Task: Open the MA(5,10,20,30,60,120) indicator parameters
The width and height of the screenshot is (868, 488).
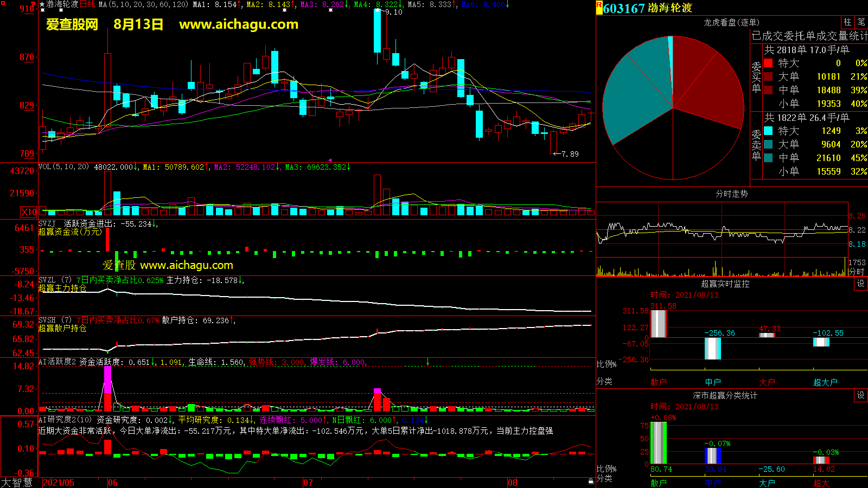Action: click(x=143, y=4)
